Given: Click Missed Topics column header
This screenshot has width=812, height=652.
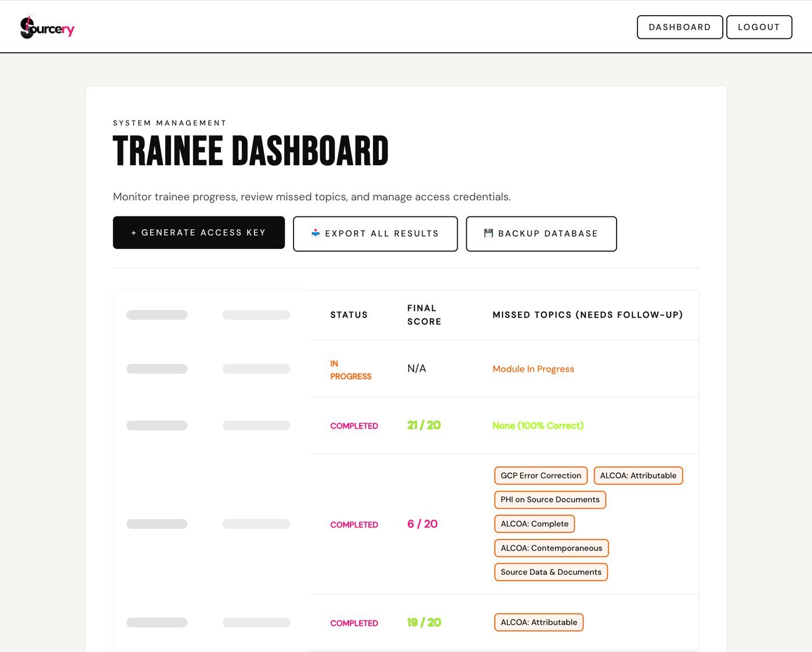Looking at the screenshot, I should (x=588, y=315).
